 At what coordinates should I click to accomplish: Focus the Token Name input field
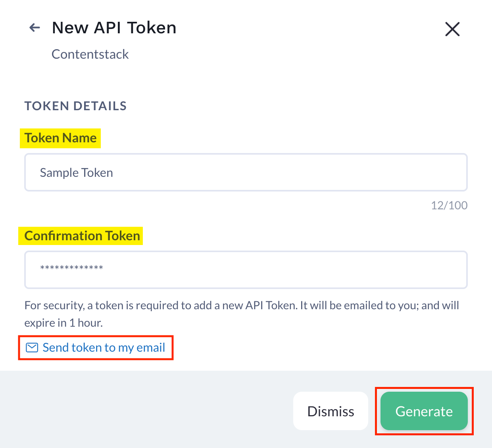[246, 172]
